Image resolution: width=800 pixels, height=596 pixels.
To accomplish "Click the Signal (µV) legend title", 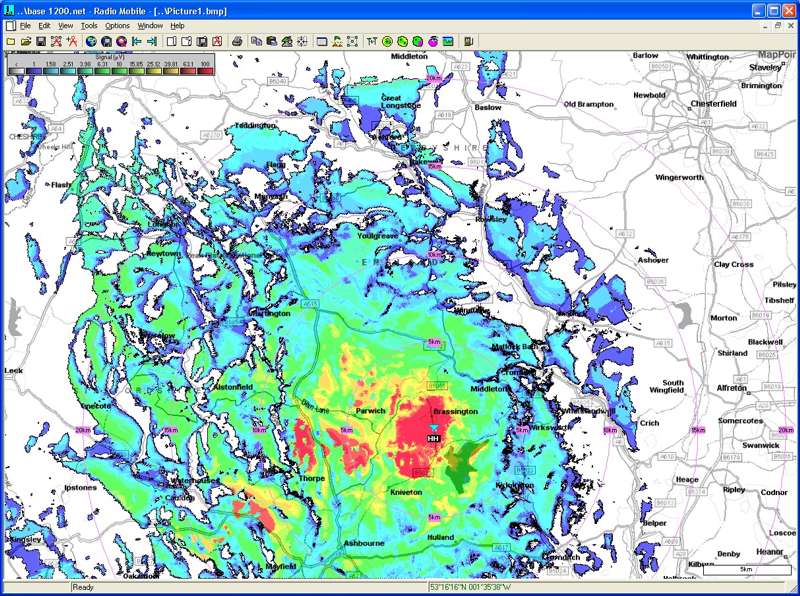I will (x=109, y=57).
